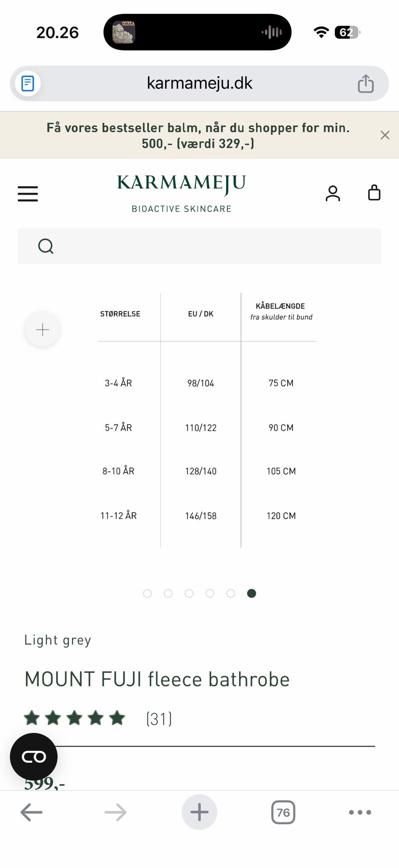The image size is (399, 868).
Task: Dismiss the bestseller balm promo banner
Action: (x=385, y=135)
